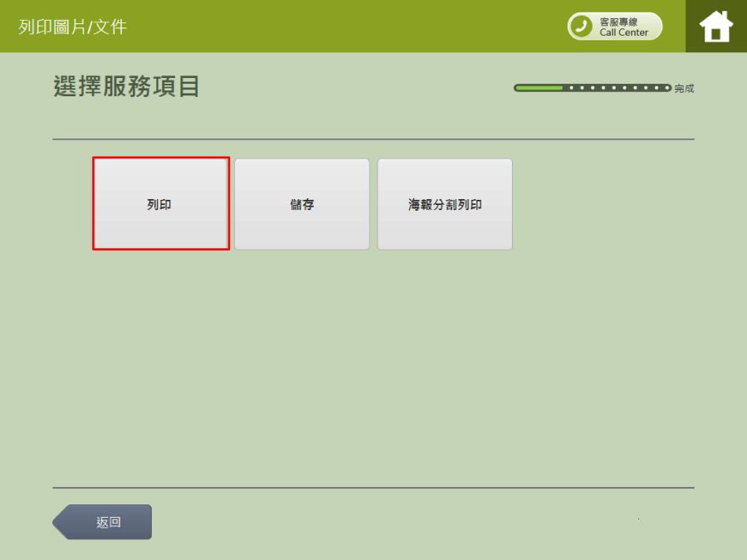Click the English "Call Center" text
Screen dimensions: 747x560
(624, 32)
